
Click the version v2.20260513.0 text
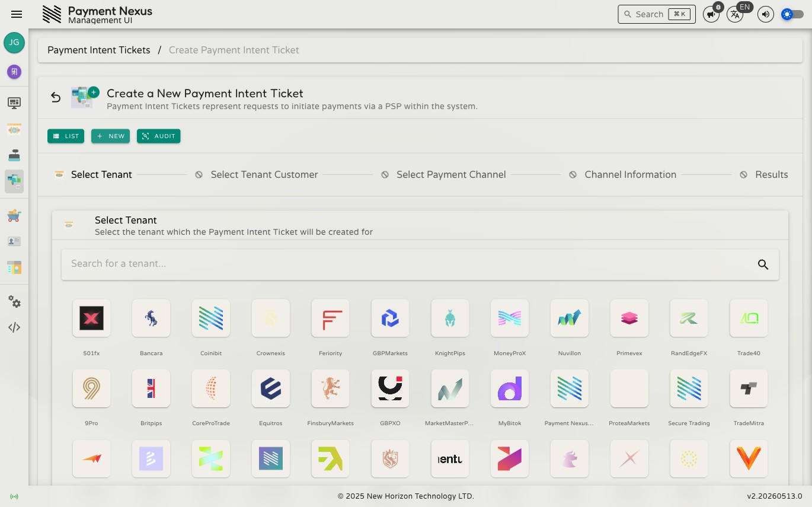click(x=774, y=496)
